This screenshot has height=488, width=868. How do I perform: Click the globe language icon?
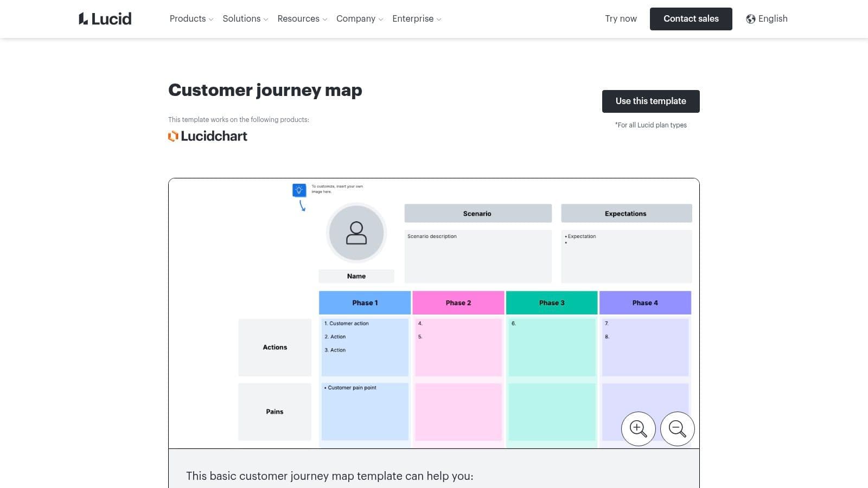click(751, 19)
